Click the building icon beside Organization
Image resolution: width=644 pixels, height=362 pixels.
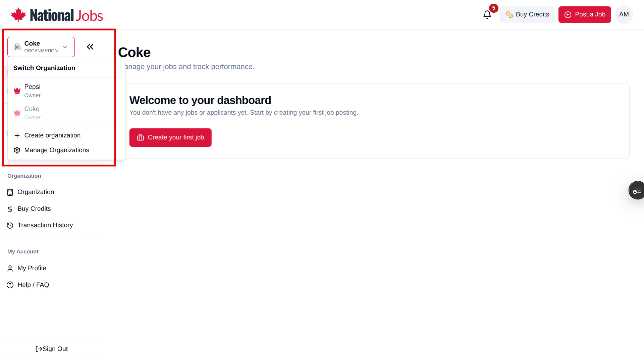pyautogui.click(x=10, y=192)
